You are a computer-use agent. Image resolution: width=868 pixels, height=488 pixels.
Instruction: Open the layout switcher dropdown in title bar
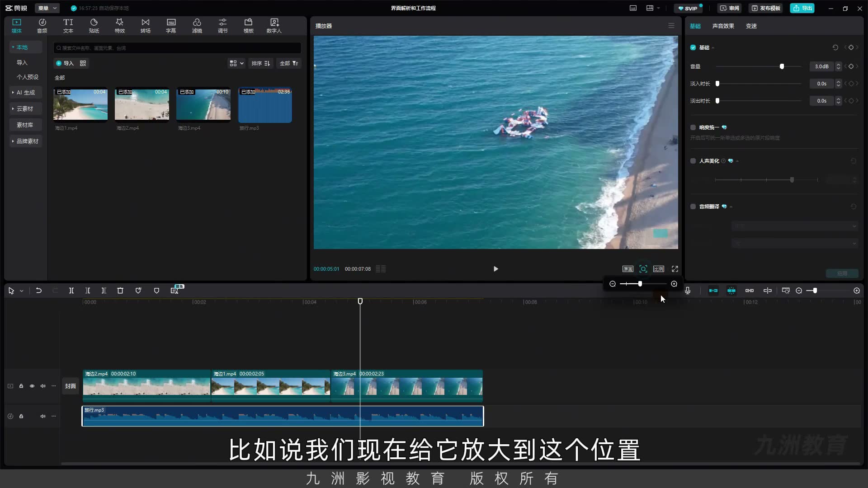(653, 8)
